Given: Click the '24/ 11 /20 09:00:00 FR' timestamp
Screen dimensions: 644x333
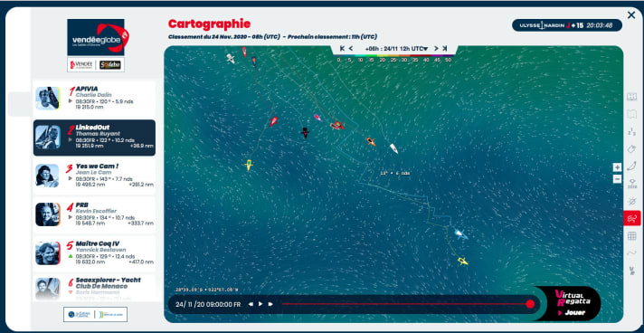Looking at the screenshot, I should [x=208, y=304].
